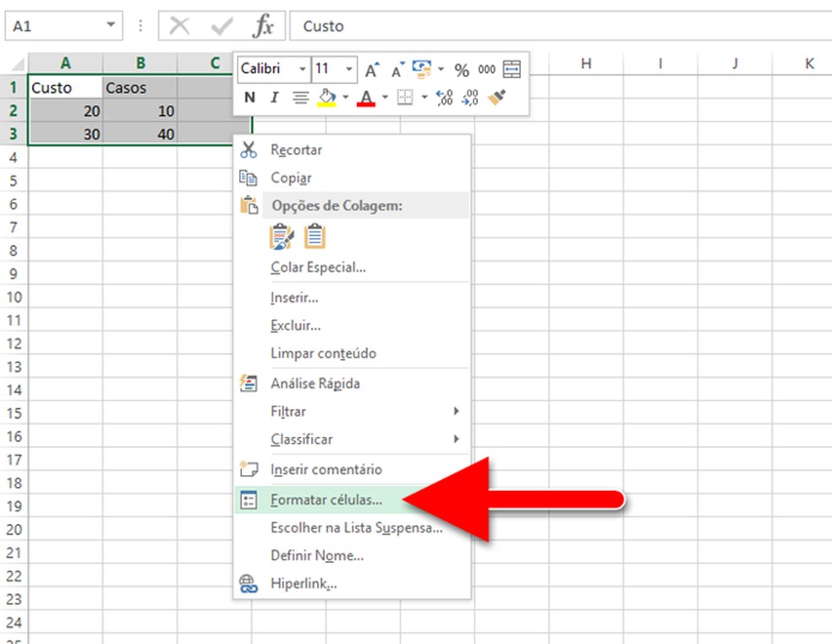Viewport: 832px width, 644px height.
Task: Select the format painter brush icon
Action: [x=497, y=98]
